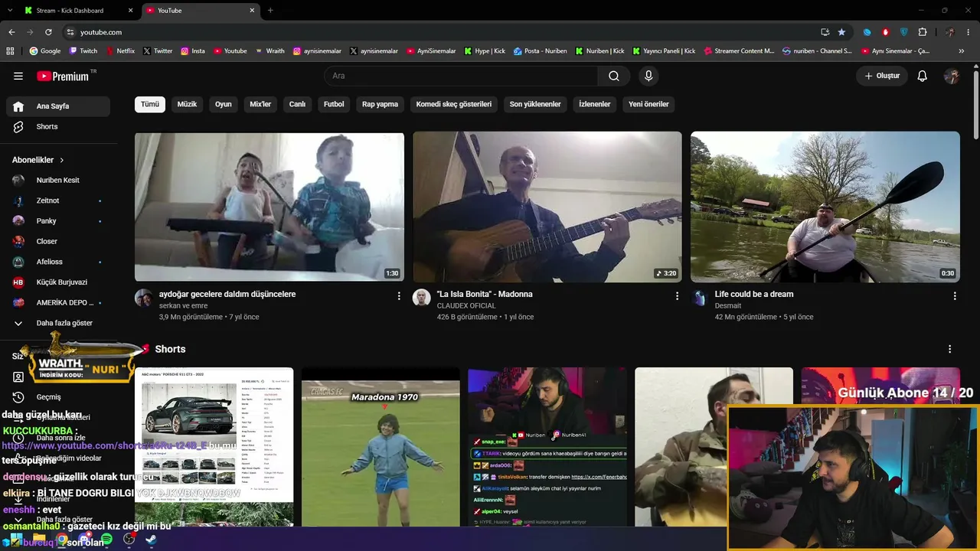The image size is (980, 551).
Task: Open the Panky subscription
Action: (58, 221)
